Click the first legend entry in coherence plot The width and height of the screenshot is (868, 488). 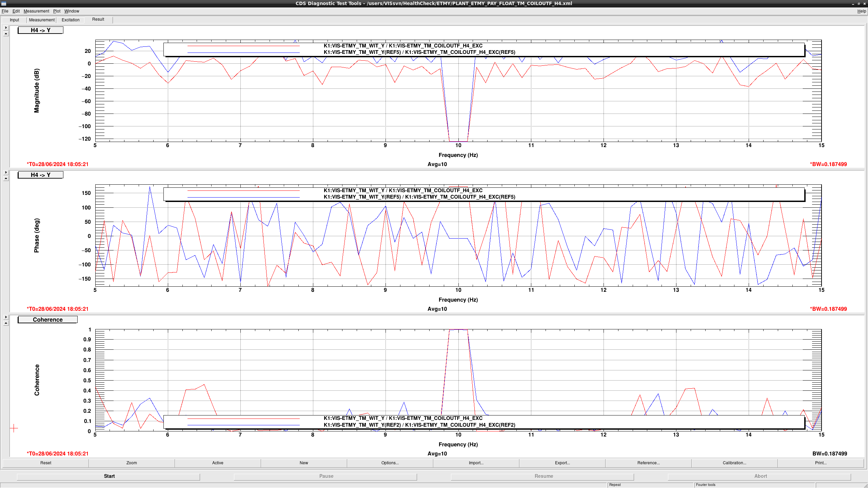tap(403, 418)
